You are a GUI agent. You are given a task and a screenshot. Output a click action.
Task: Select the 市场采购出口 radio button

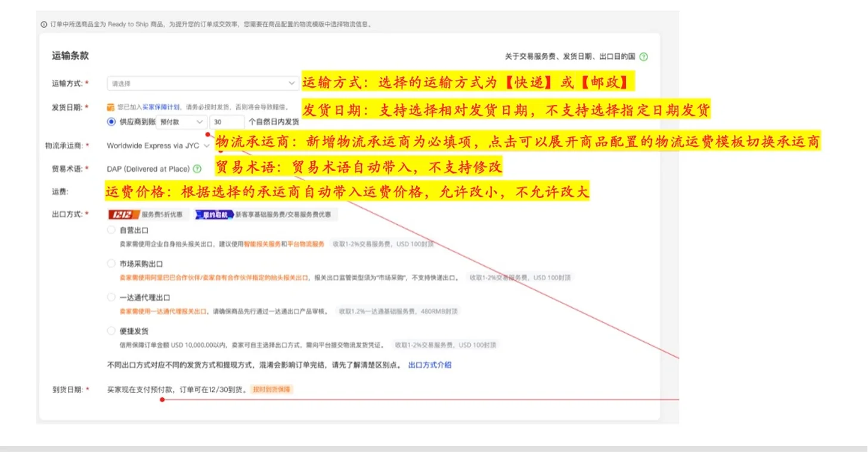coord(111,264)
